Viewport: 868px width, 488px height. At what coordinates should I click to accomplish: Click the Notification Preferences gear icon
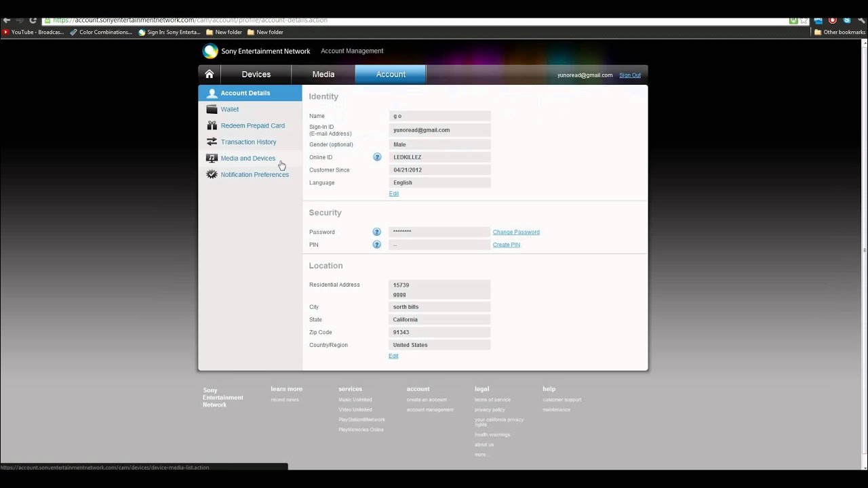212,174
